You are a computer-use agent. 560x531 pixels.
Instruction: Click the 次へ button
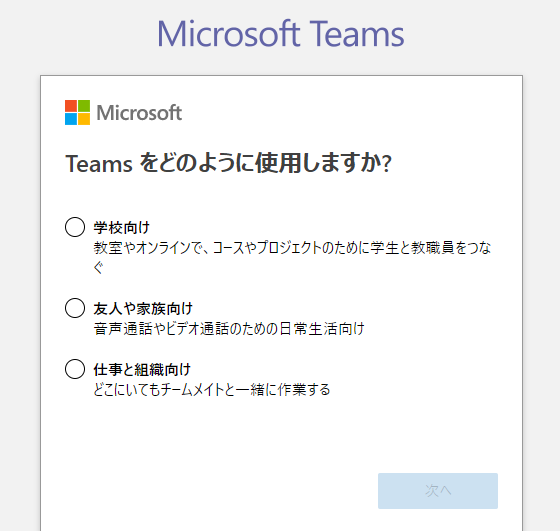click(438, 491)
